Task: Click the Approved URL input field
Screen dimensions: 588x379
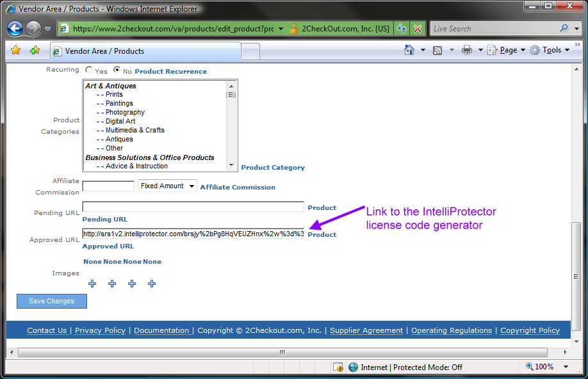Action: coord(193,234)
